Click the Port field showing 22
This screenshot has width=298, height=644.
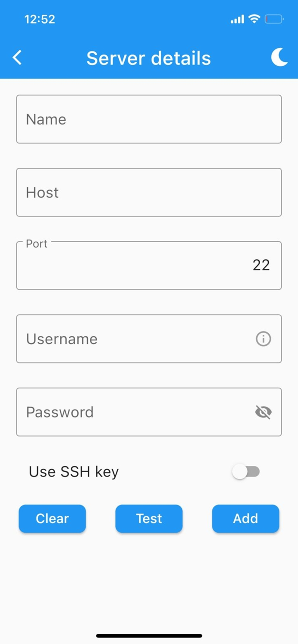[x=149, y=265]
